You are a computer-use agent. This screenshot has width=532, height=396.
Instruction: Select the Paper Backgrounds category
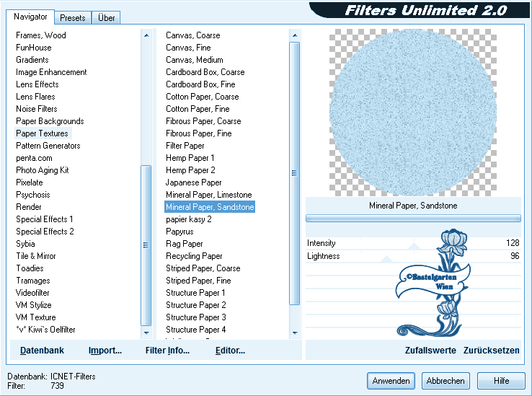(50, 121)
